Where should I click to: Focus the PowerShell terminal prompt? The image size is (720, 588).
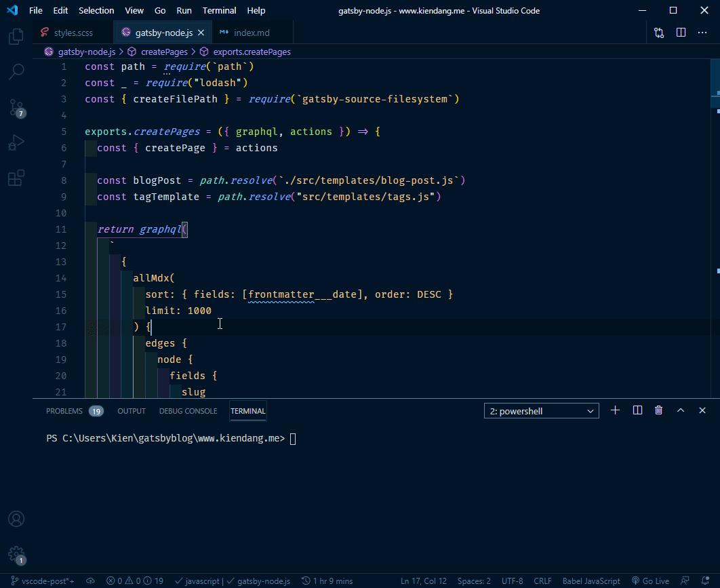pos(293,439)
